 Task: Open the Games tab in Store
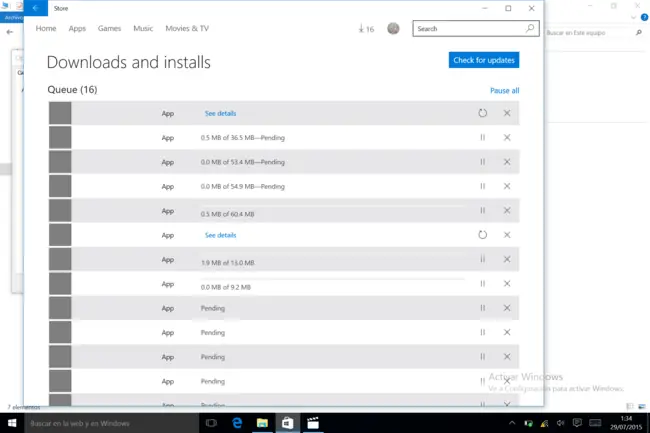tap(109, 29)
